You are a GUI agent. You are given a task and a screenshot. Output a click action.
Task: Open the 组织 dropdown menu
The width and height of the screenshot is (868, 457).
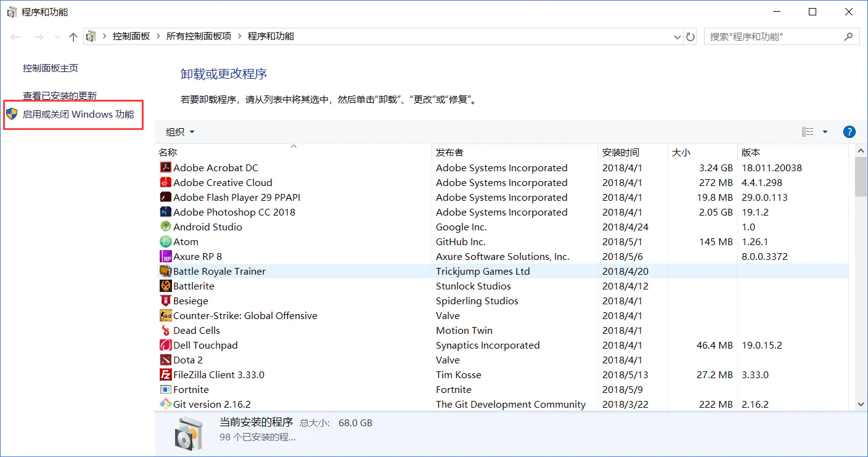(180, 132)
